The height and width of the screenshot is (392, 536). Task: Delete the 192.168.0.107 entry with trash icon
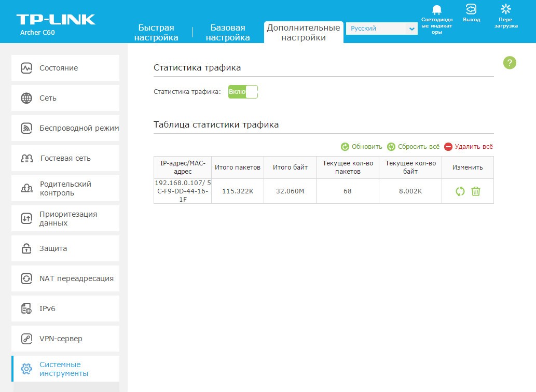pyautogui.click(x=475, y=191)
